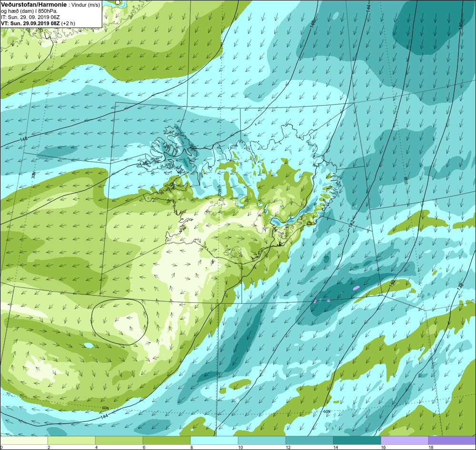Click the legend scale value '18'
This screenshot has height=450, width=476.
[x=431, y=447]
